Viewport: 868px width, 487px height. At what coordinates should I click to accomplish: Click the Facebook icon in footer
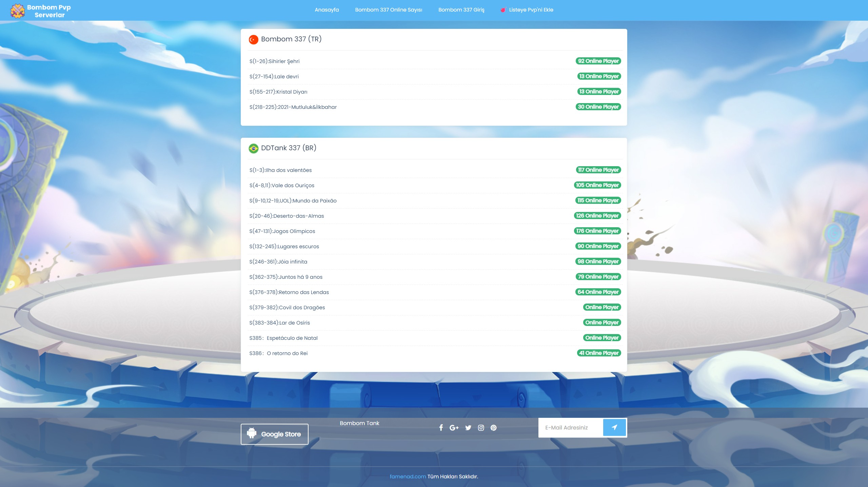(x=441, y=428)
